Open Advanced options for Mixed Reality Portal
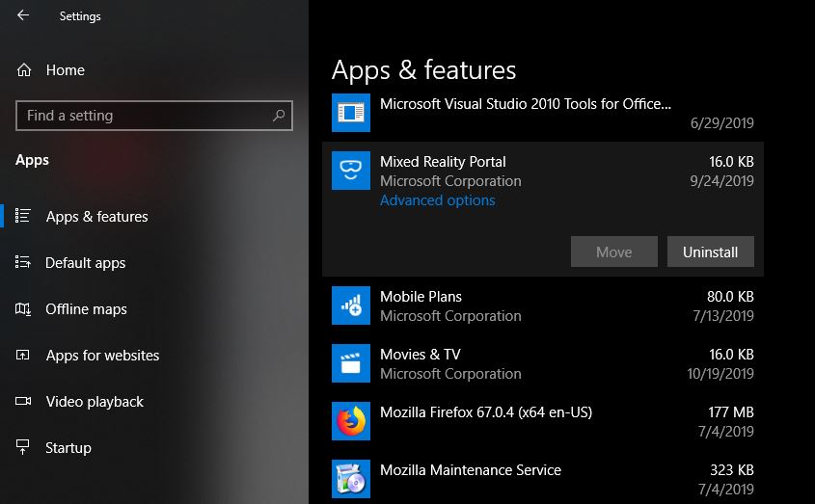The height and width of the screenshot is (504, 815). [x=437, y=200]
